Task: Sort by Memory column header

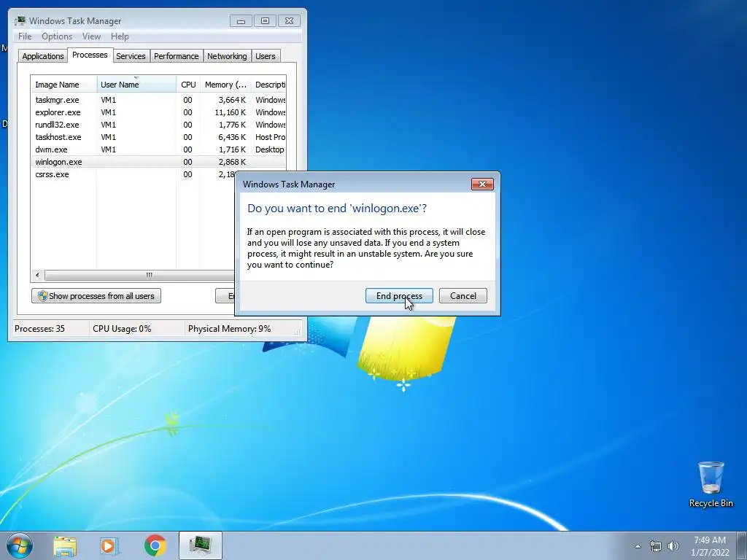Action: (226, 85)
